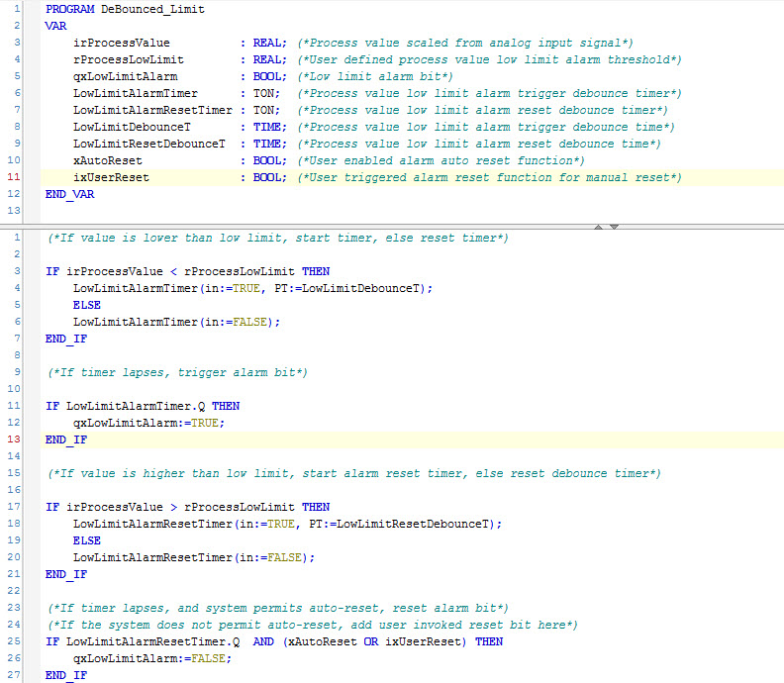
Task: Click the up arrow on the pane divider
Action: tap(599, 227)
